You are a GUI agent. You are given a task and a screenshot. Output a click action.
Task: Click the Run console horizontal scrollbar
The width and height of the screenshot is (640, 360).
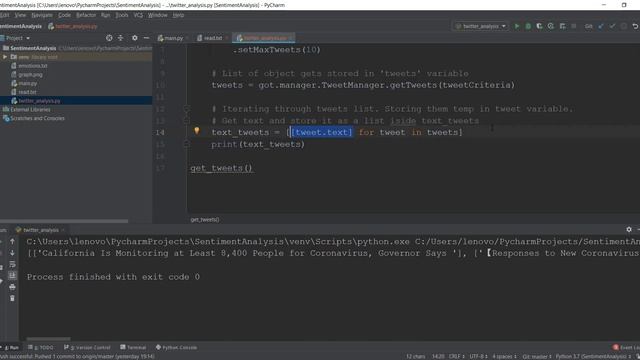[48, 338]
